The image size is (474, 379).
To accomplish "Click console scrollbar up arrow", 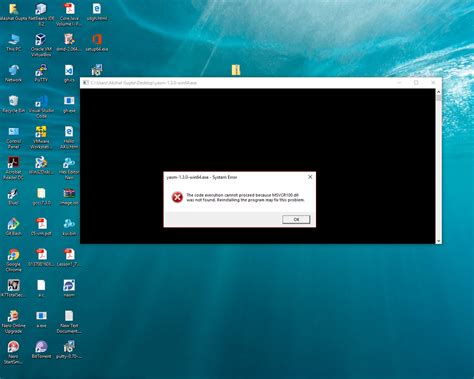I will click(438, 92).
